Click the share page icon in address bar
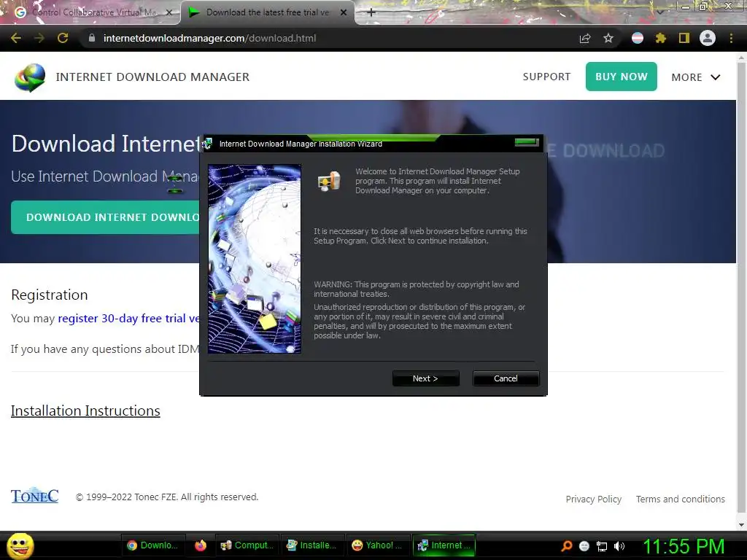Screen dimensions: 747x560 tap(585, 38)
